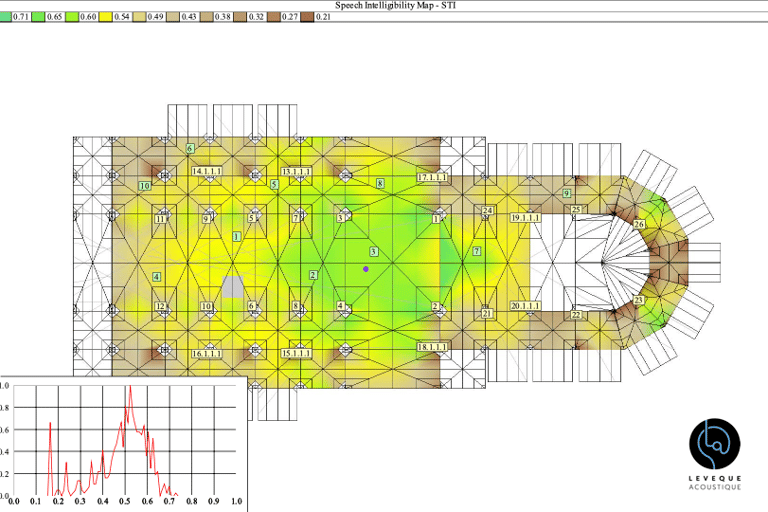Click yellow label 23 in the apse

638,300
